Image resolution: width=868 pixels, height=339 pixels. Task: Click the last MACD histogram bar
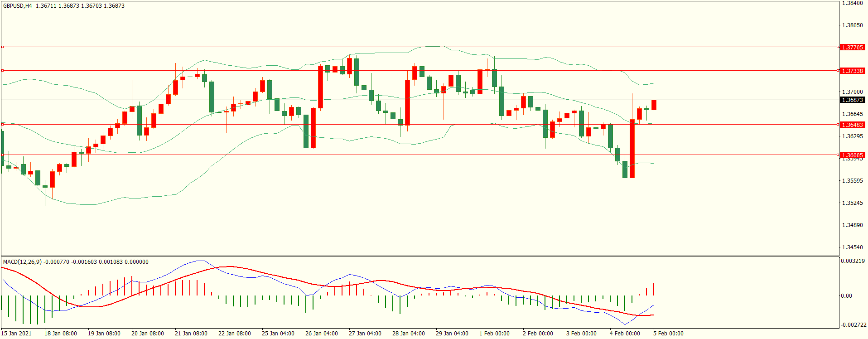point(654,289)
